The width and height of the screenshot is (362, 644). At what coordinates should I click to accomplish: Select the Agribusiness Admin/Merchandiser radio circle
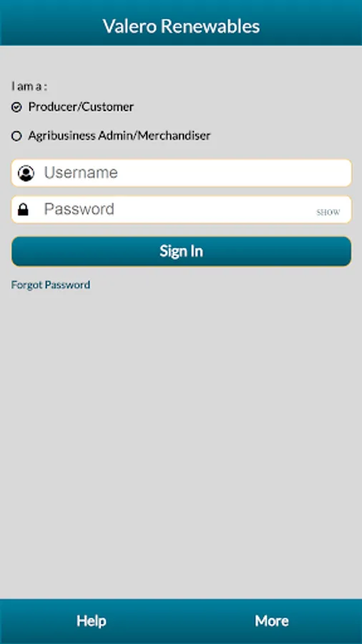(x=16, y=136)
